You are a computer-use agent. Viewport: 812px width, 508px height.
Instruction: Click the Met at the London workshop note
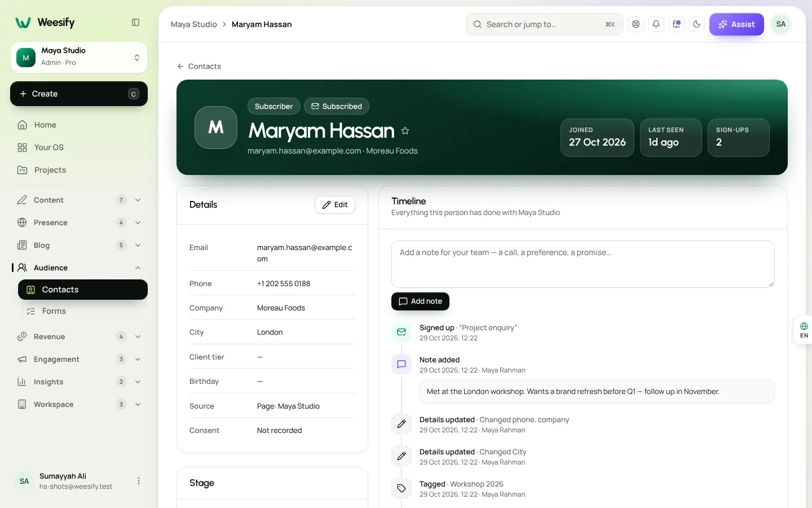[597, 391]
